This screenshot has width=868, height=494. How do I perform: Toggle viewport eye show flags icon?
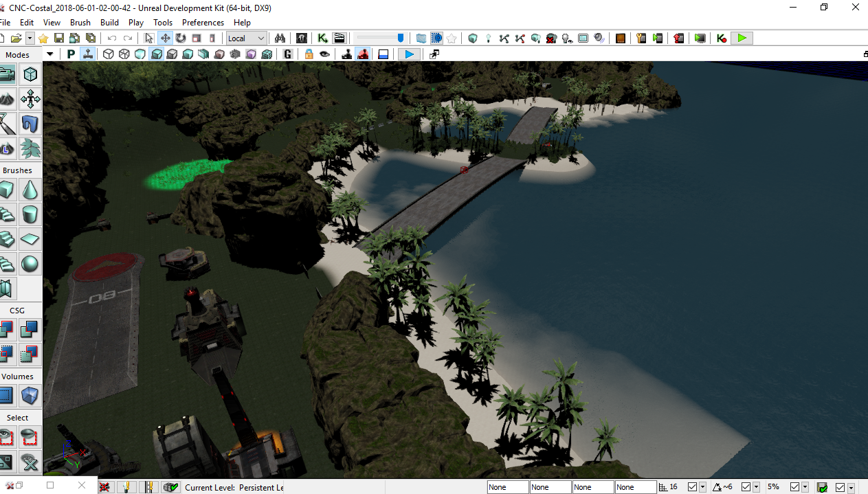click(324, 54)
